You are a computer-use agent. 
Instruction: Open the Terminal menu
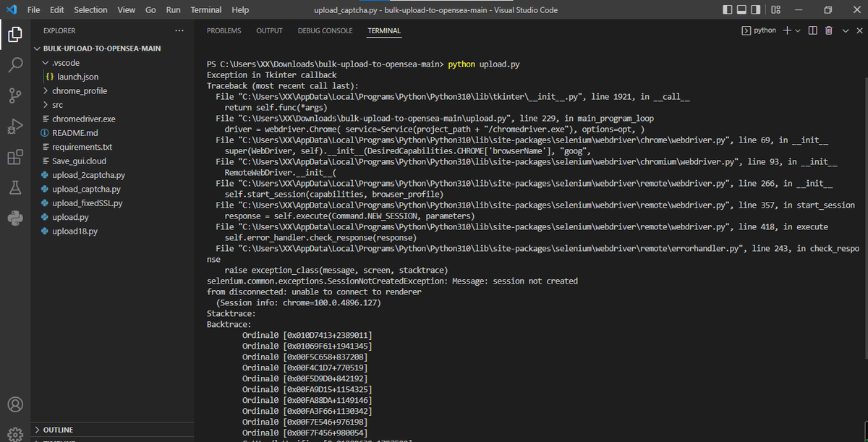point(206,9)
